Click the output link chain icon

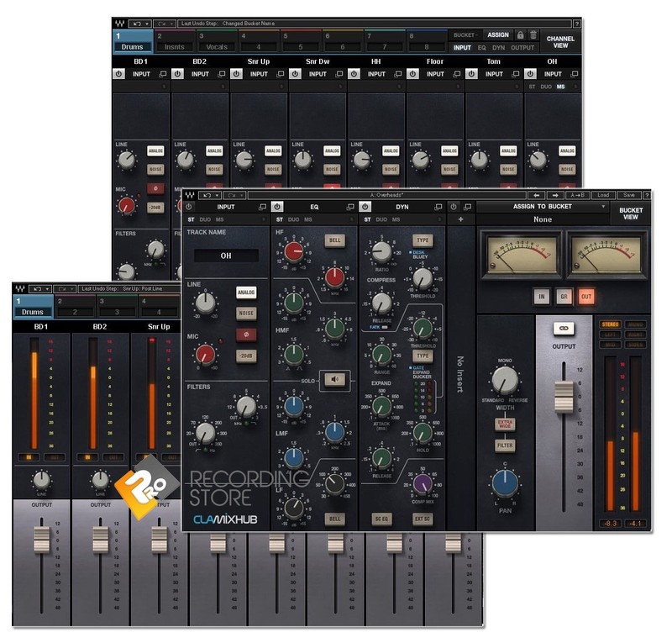(564, 328)
